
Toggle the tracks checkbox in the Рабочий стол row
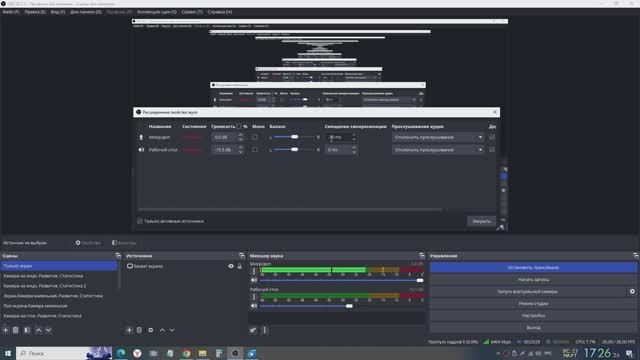[492, 150]
